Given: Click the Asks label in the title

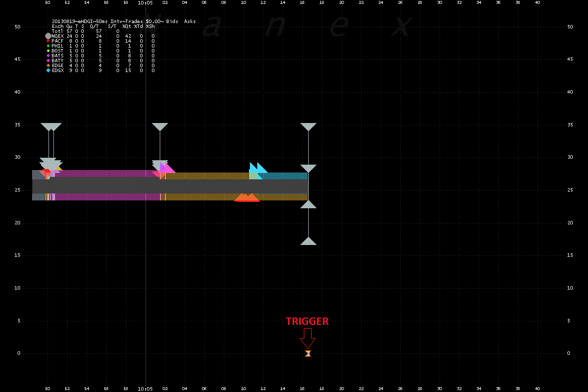Looking at the screenshot, I should tap(190, 21).
